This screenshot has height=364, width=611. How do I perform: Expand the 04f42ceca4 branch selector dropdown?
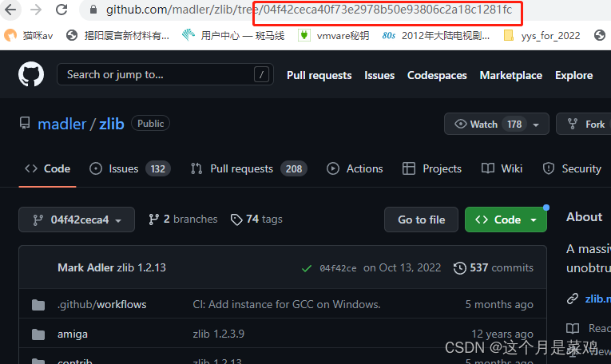pyautogui.click(x=77, y=220)
